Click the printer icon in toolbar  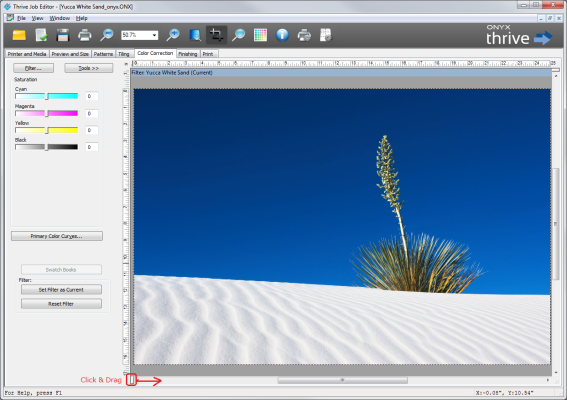point(85,35)
